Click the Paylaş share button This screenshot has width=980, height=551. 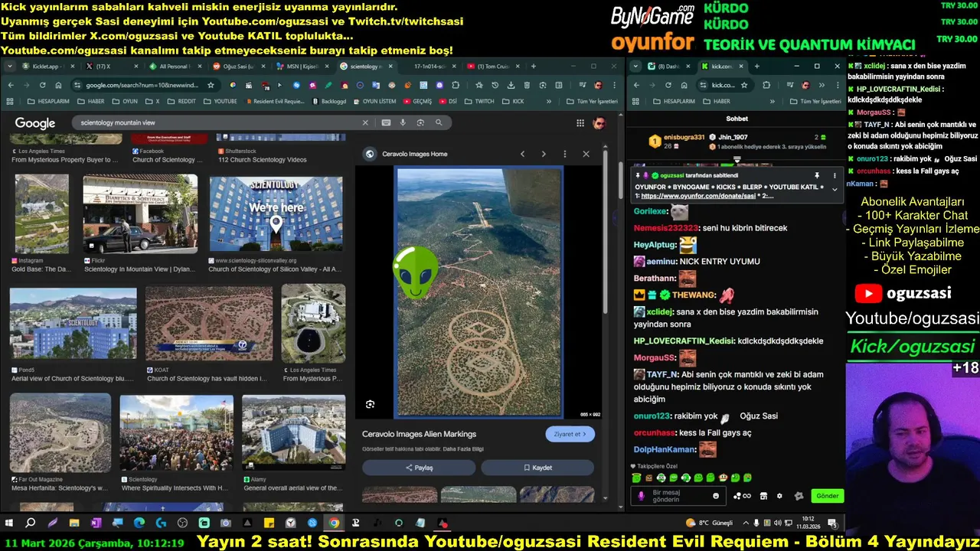419,468
